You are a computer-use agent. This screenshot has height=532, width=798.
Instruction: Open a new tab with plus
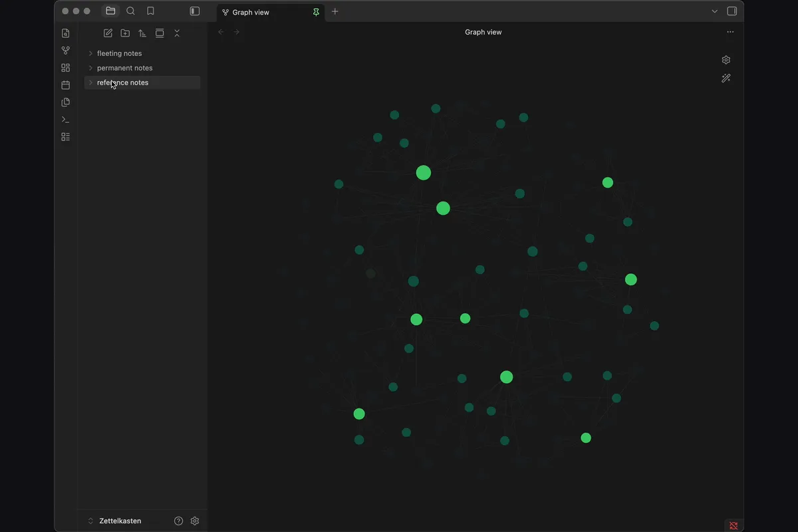click(335, 11)
